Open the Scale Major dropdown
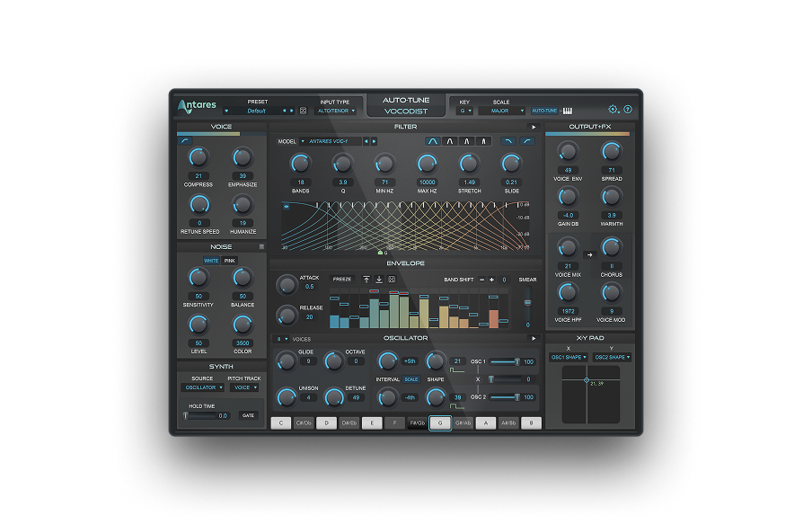The height and width of the screenshot is (525, 812). [x=502, y=111]
